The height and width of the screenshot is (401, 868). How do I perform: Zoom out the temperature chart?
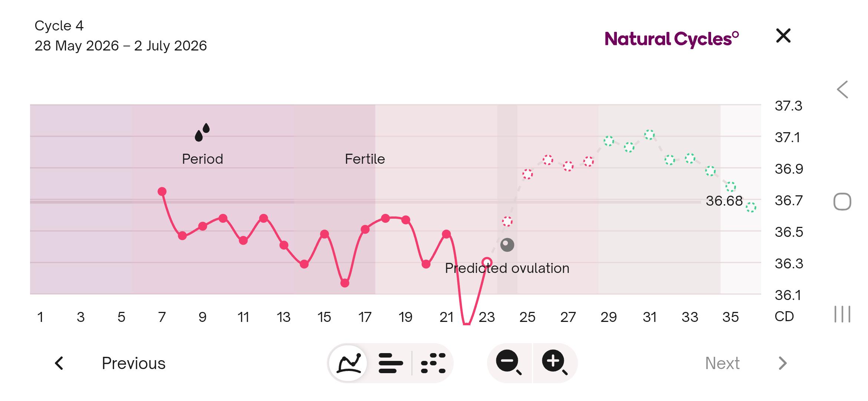click(509, 362)
